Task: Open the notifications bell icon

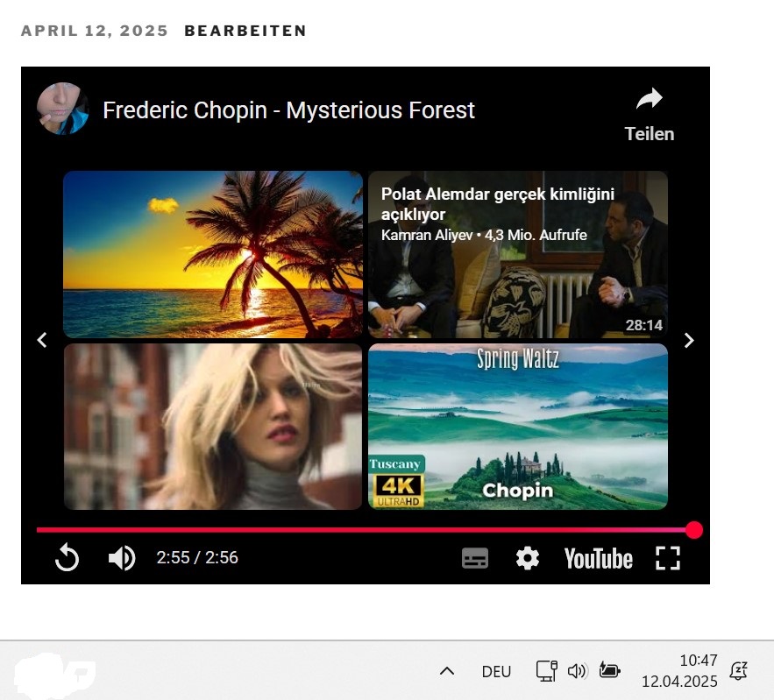Action: (x=738, y=670)
